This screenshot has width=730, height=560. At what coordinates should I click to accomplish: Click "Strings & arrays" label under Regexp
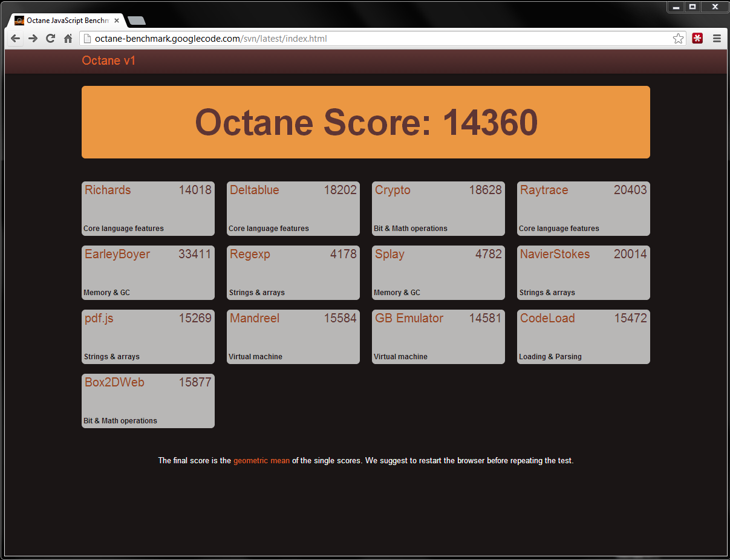(256, 293)
